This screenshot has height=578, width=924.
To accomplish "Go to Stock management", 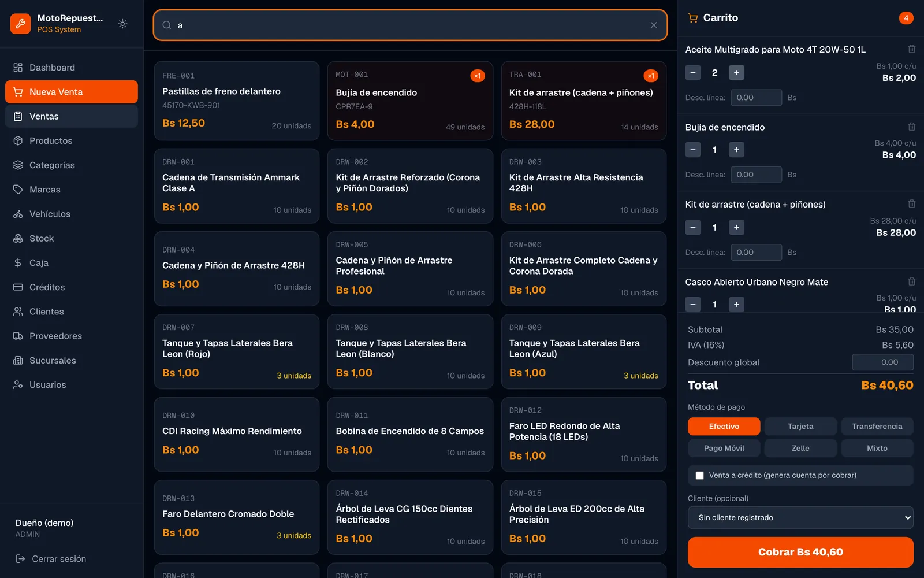I will coord(72,238).
